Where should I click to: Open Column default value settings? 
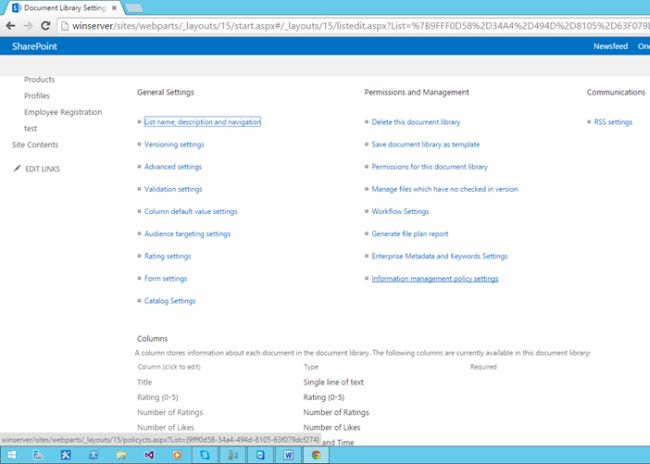tap(191, 211)
